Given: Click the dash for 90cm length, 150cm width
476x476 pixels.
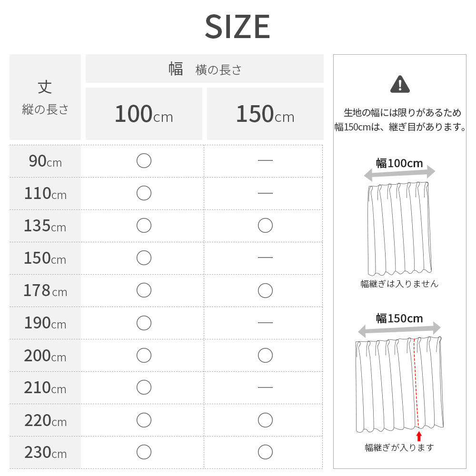Looking at the screenshot, I should [x=265, y=161].
